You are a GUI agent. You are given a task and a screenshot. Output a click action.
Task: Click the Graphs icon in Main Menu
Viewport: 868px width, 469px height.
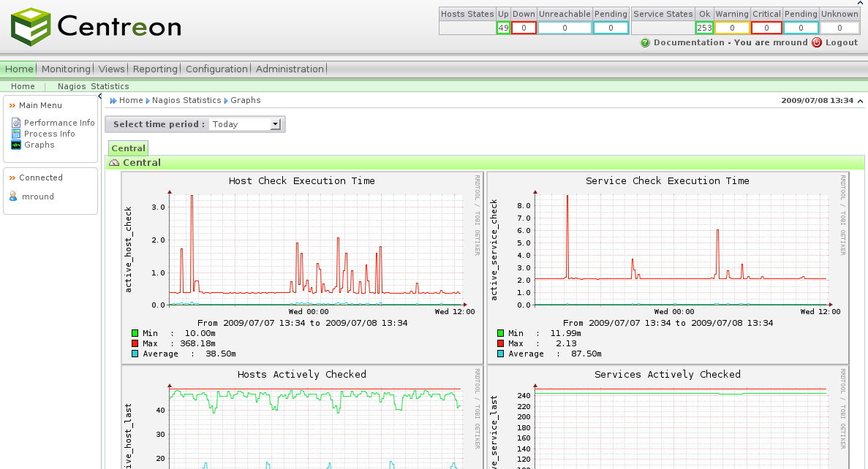(16, 145)
